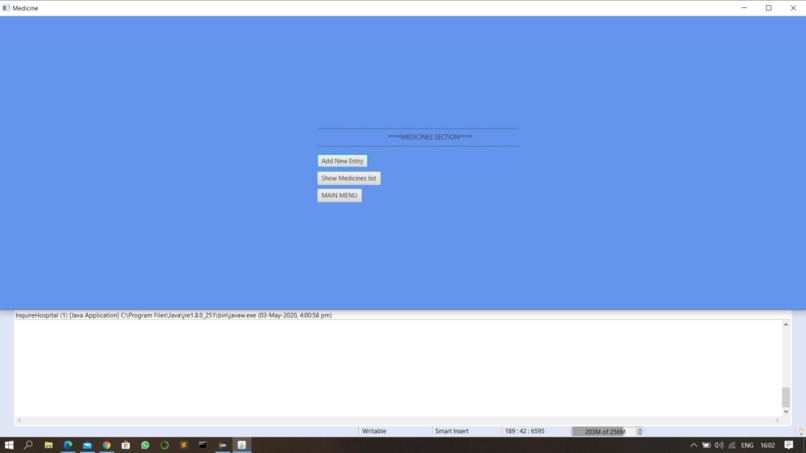Click the console vertical scrollbar up arrow
The height and width of the screenshot is (453, 806).
click(785, 324)
